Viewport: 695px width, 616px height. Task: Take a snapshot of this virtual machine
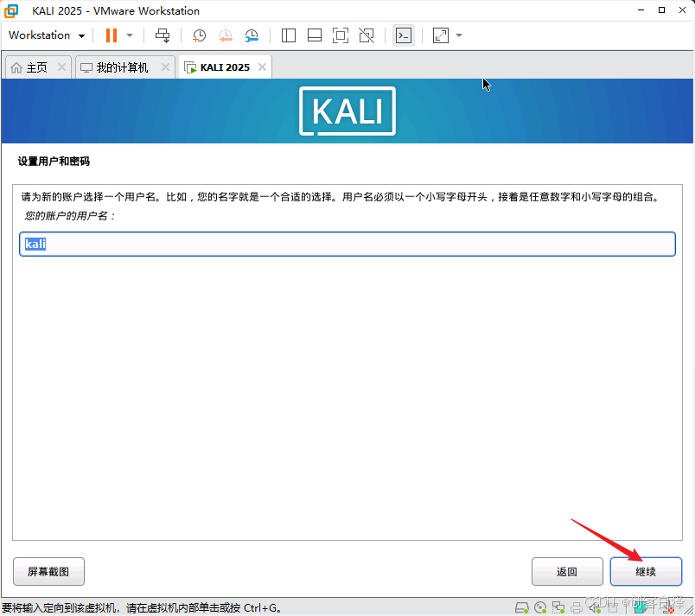(199, 35)
